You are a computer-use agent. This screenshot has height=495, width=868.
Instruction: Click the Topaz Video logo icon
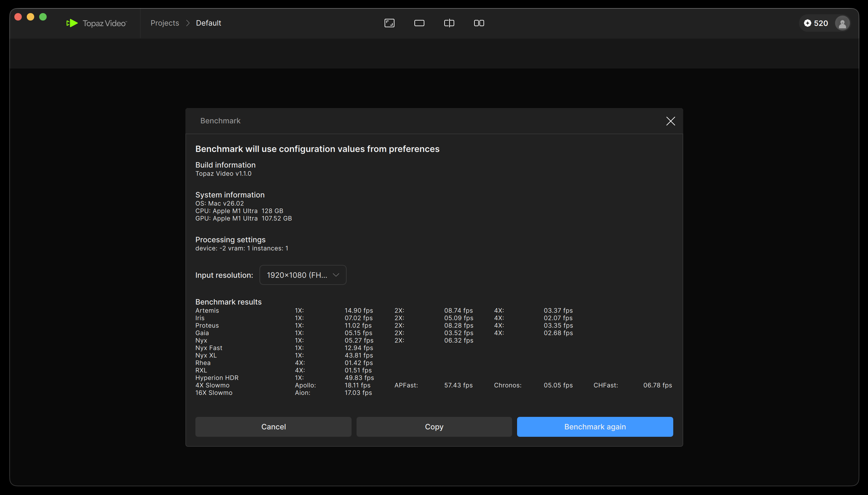pos(72,23)
